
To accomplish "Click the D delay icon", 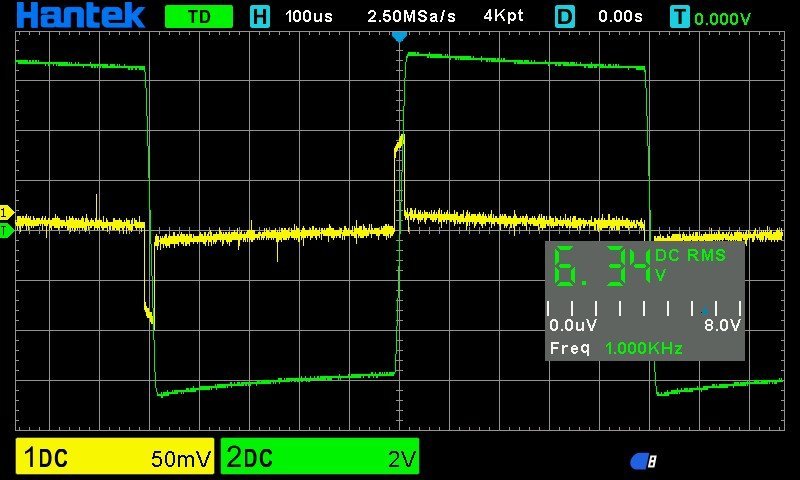I will (x=565, y=17).
